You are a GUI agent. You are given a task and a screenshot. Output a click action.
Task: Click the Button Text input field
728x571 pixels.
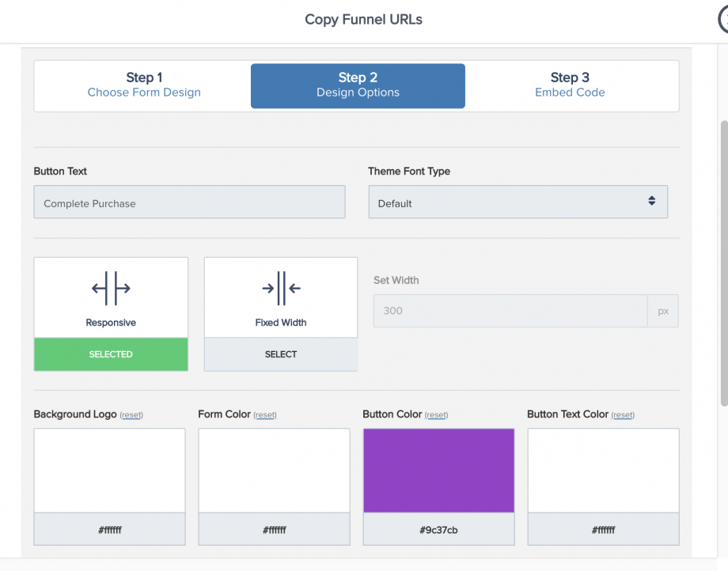click(189, 202)
